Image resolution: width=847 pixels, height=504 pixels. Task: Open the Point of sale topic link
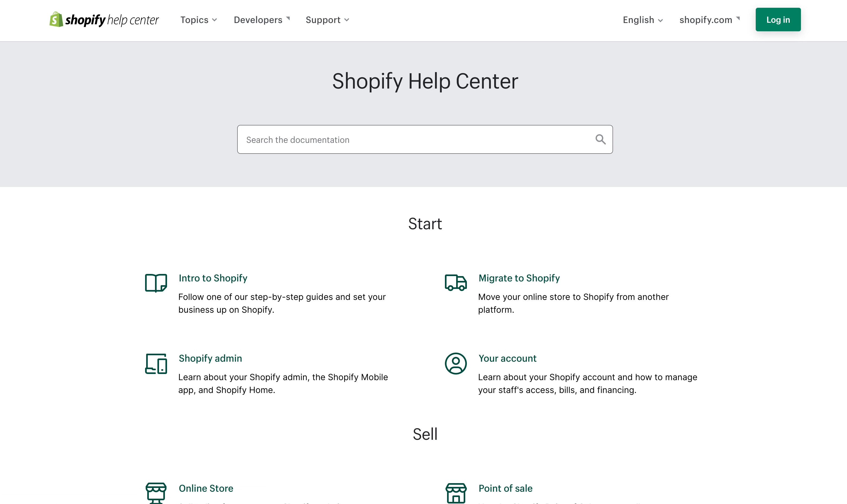coord(506,488)
